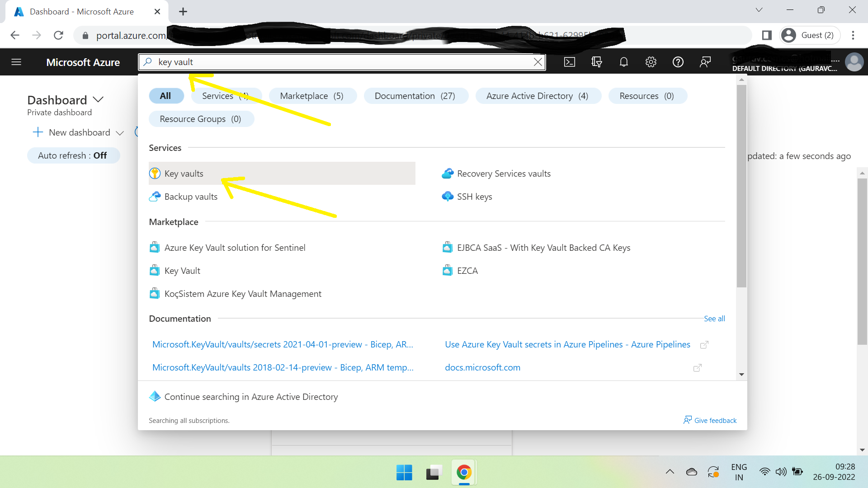Open the notifications bell
This screenshot has height=488, width=868.
click(x=624, y=62)
